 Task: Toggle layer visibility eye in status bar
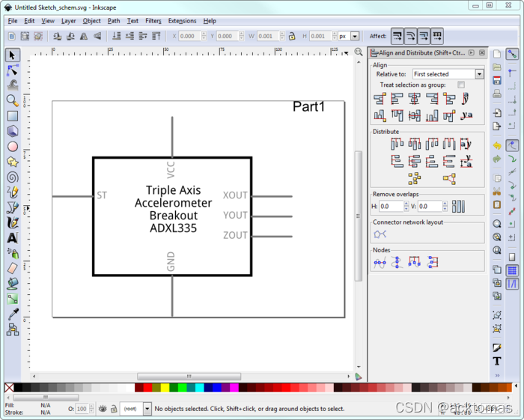pyautogui.click(x=103, y=409)
